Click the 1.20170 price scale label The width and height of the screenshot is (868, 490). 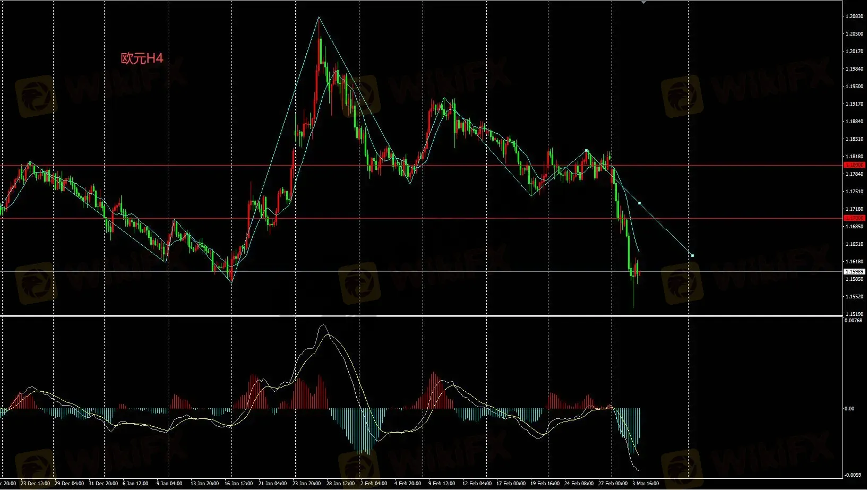point(854,51)
